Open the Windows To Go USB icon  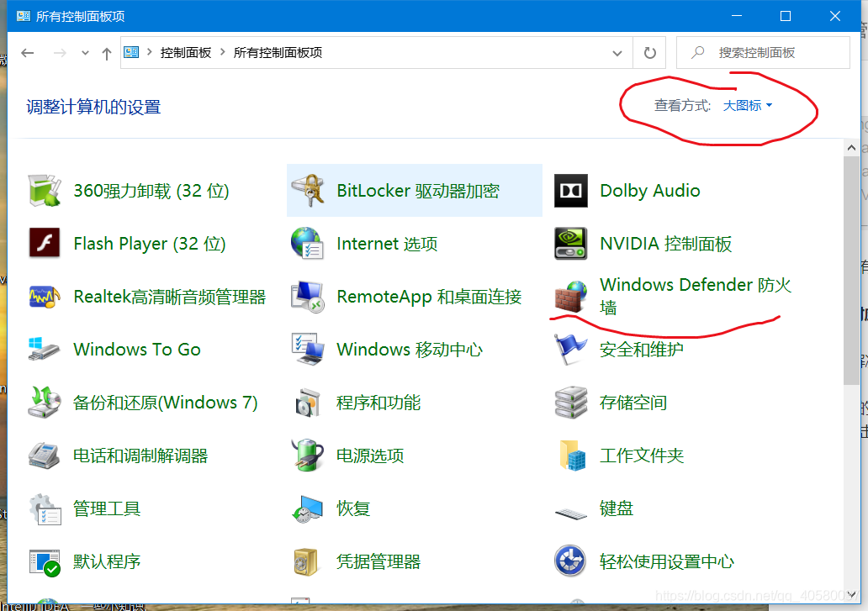point(45,350)
